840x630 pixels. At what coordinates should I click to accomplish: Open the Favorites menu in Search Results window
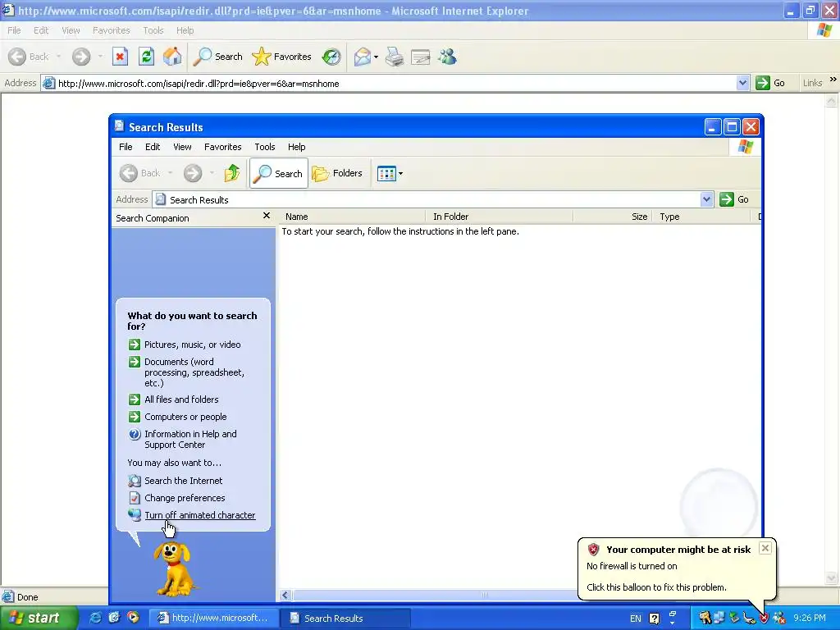[223, 147]
